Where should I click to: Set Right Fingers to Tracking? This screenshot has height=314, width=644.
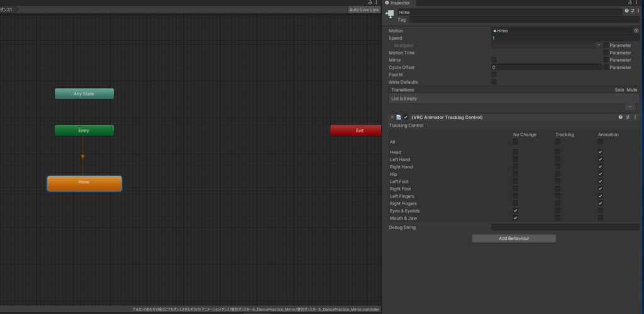(x=558, y=203)
